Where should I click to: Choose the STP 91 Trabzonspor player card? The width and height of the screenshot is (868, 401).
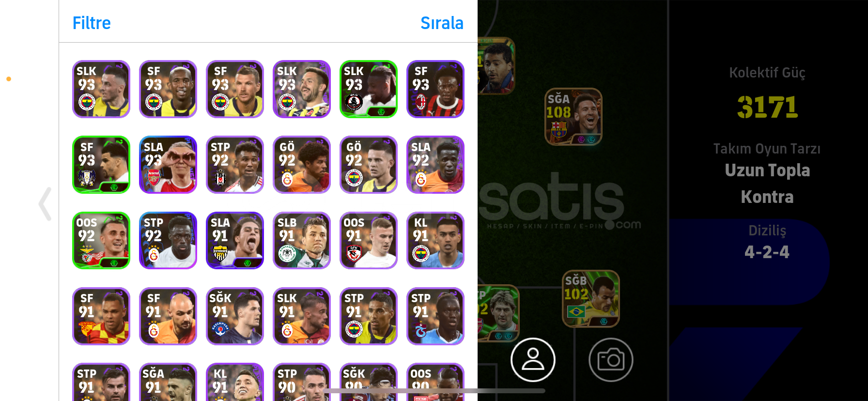tap(435, 316)
